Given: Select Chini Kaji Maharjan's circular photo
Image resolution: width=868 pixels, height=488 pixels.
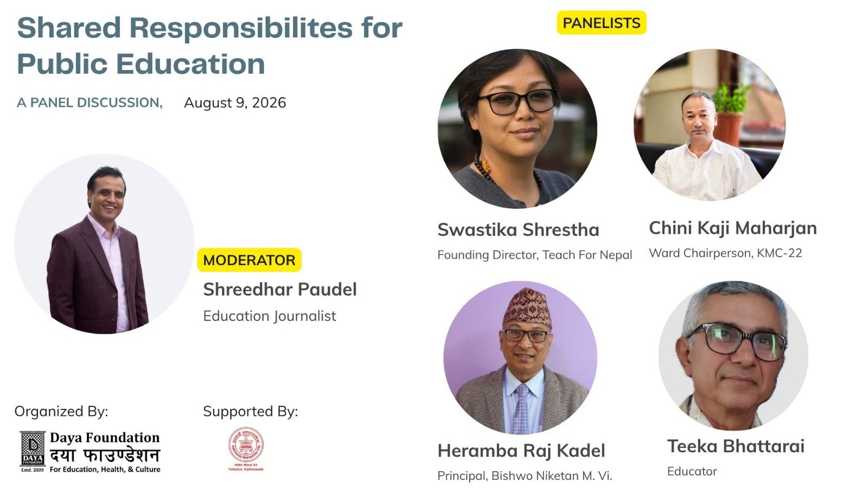Looking at the screenshot, I should [x=709, y=125].
